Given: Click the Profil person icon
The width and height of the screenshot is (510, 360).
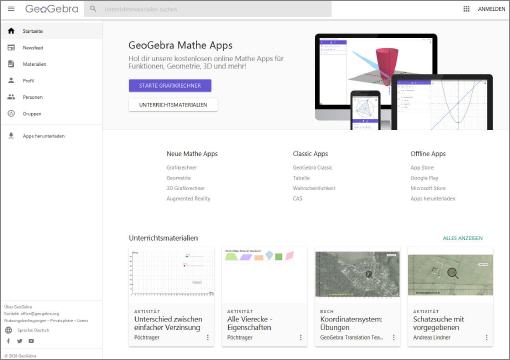Looking at the screenshot, I should pos(11,80).
